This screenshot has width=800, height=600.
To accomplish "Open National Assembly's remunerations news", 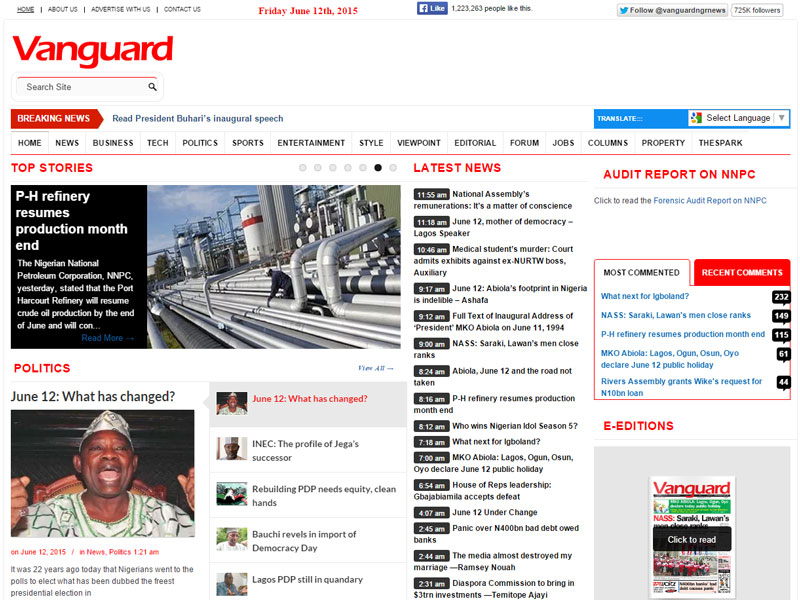I will (x=493, y=200).
